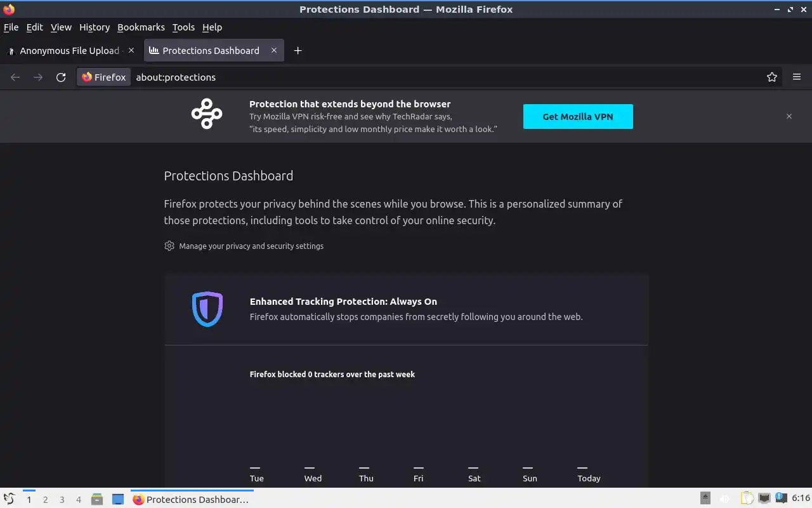The image size is (812, 508).
Task: Dismiss the Mozilla VPN banner
Action: pos(789,116)
